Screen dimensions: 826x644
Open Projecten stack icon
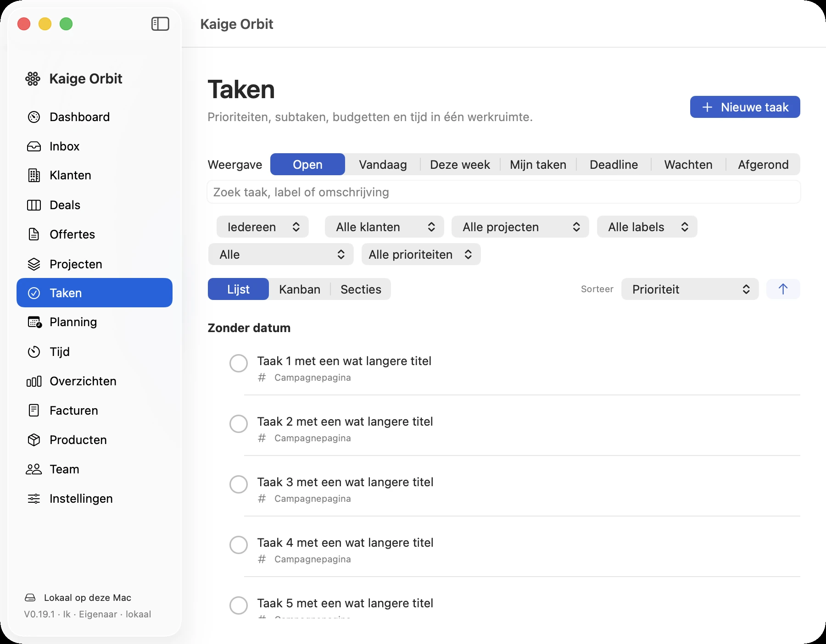click(34, 264)
